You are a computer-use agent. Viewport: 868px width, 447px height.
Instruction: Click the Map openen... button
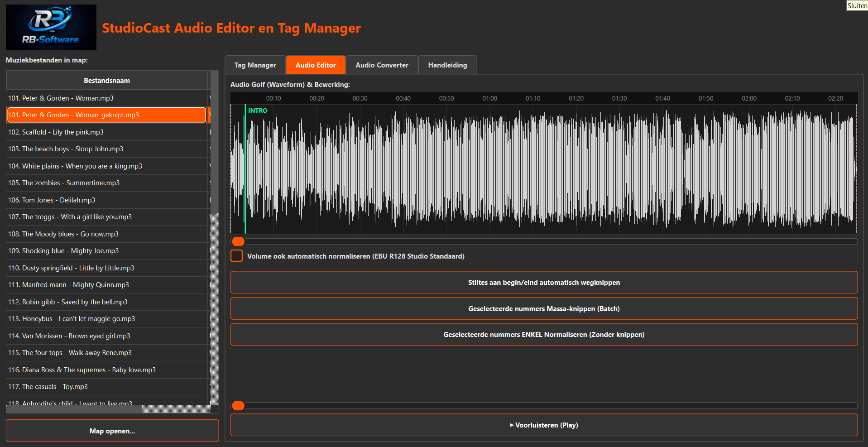coord(112,431)
